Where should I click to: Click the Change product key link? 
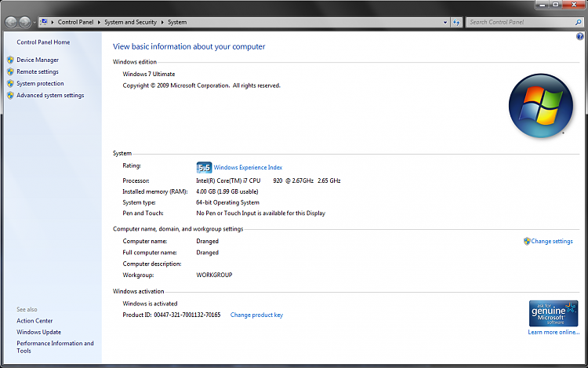(x=256, y=315)
